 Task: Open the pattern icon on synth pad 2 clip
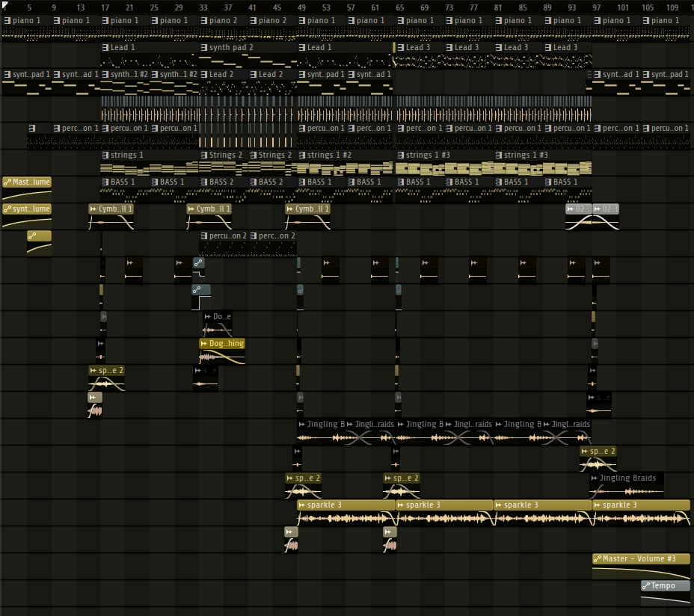point(204,47)
